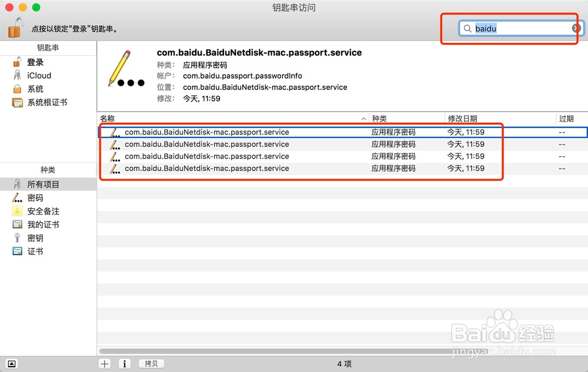
Task: Click the 系统 locked padlock icon
Action: 17,89
